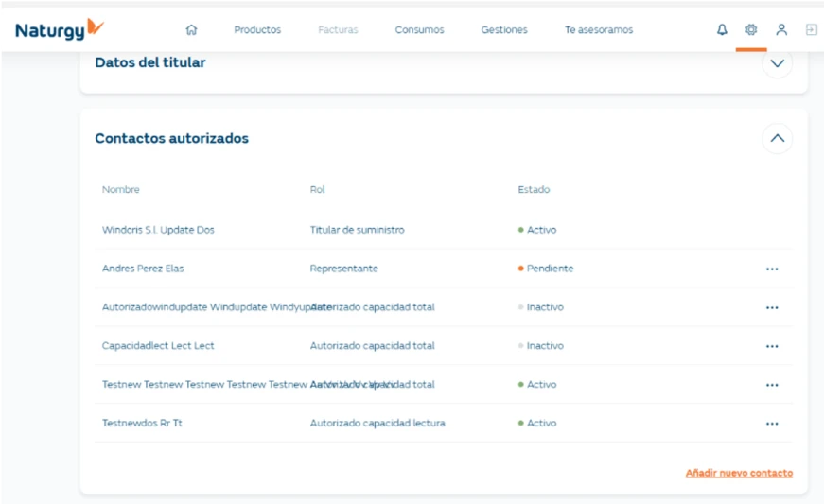Open options for Autorizadowindupdate contact row
Screen dimensions: 824x504
[772, 308]
